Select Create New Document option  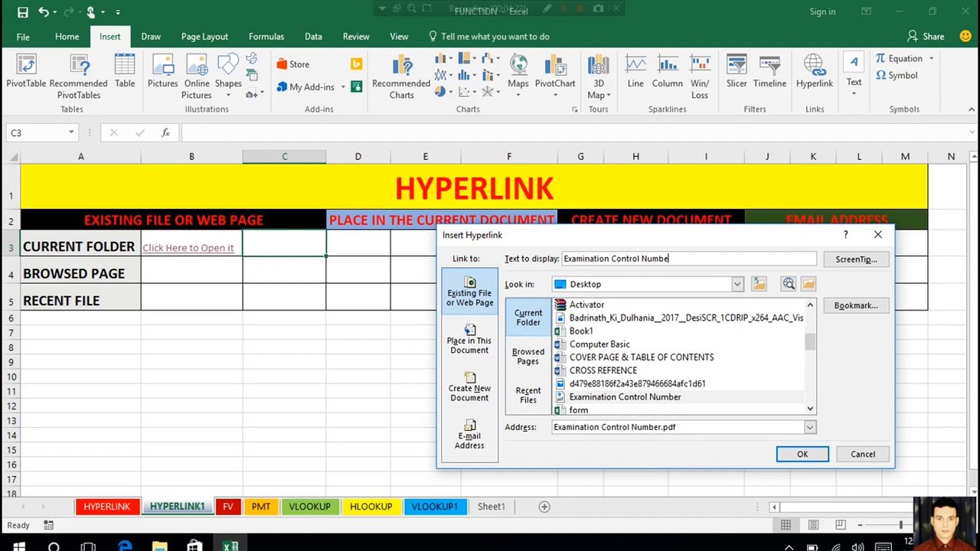(469, 387)
